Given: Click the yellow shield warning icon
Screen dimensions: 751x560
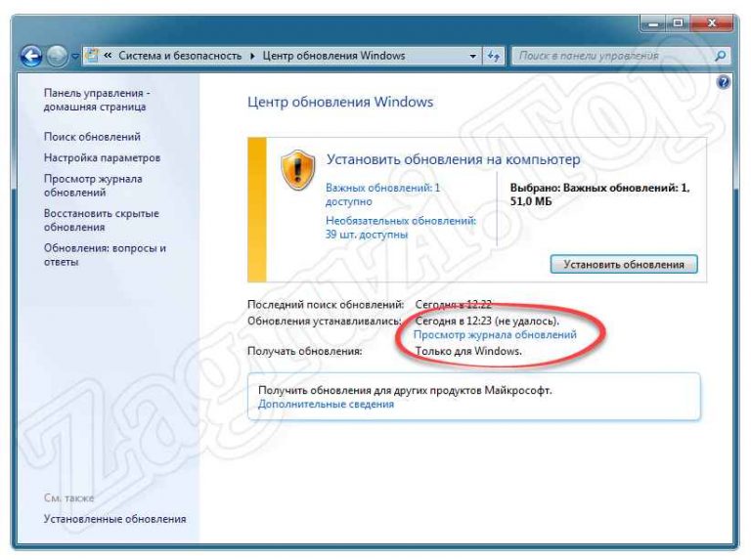Looking at the screenshot, I should tap(297, 169).
